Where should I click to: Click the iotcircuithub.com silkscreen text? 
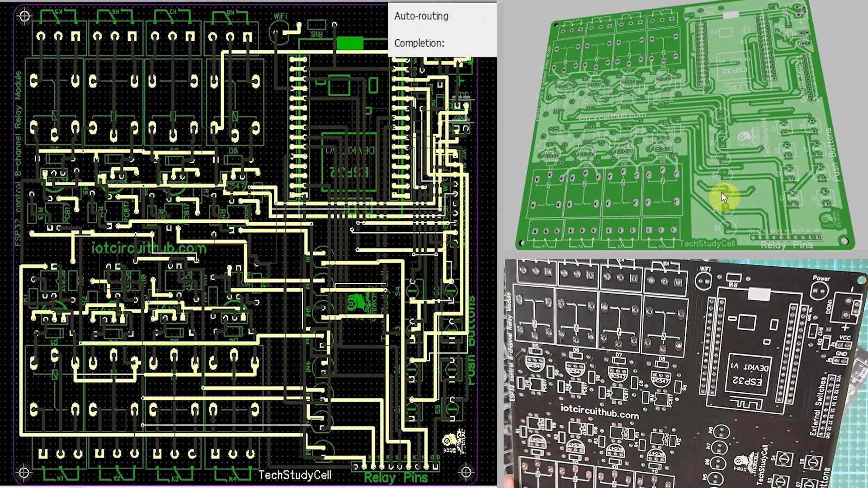pyautogui.click(x=148, y=248)
